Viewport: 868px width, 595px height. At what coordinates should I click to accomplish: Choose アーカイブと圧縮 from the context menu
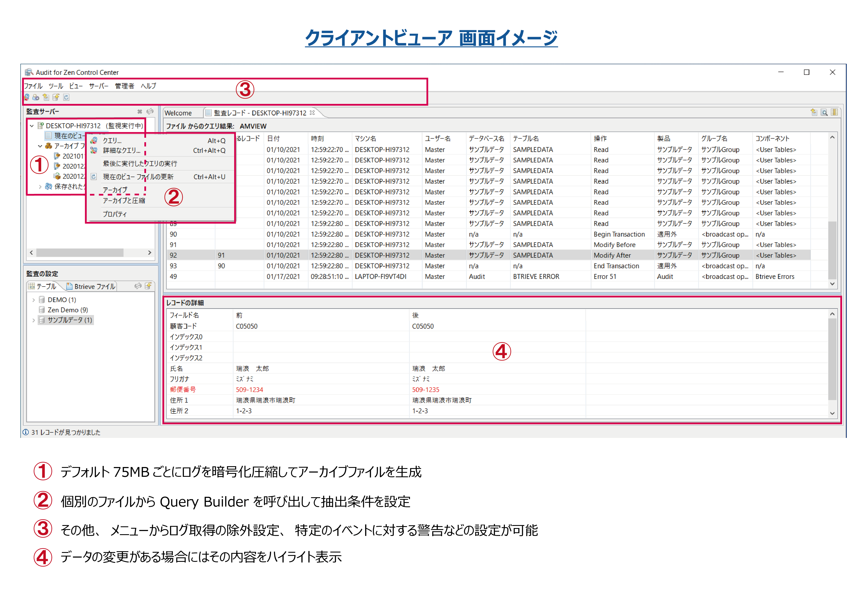click(124, 201)
